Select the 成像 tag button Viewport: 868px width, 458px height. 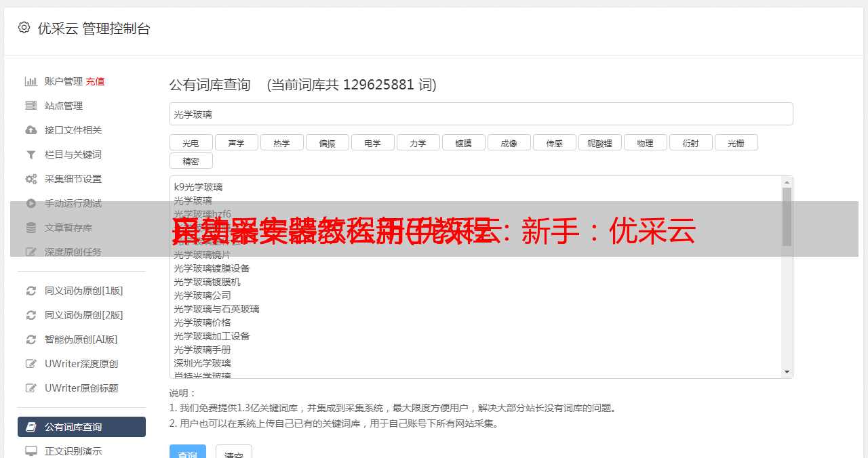[x=509, y=142]
